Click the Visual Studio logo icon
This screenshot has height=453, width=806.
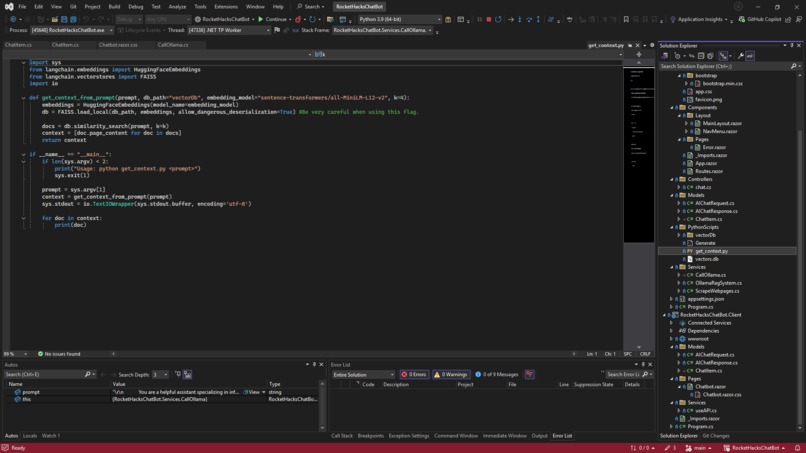9,7
